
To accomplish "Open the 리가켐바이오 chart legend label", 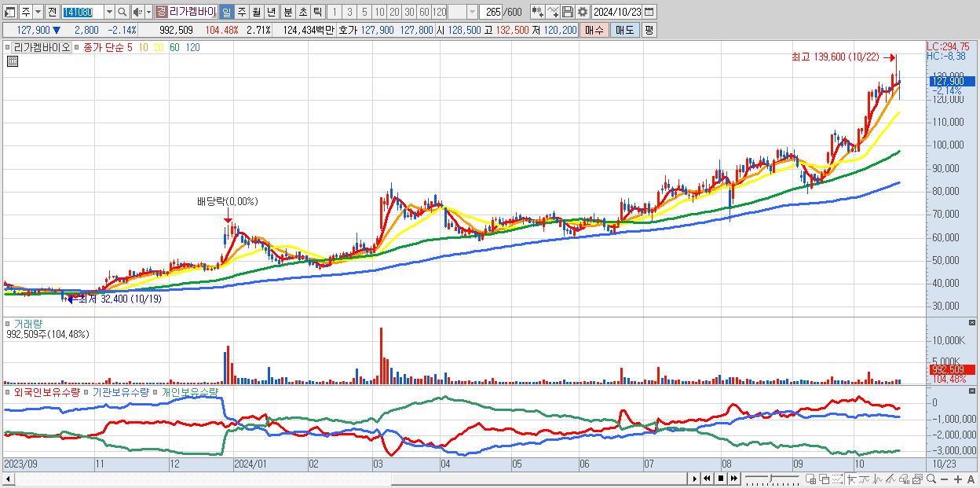I will tap(42, 47).
